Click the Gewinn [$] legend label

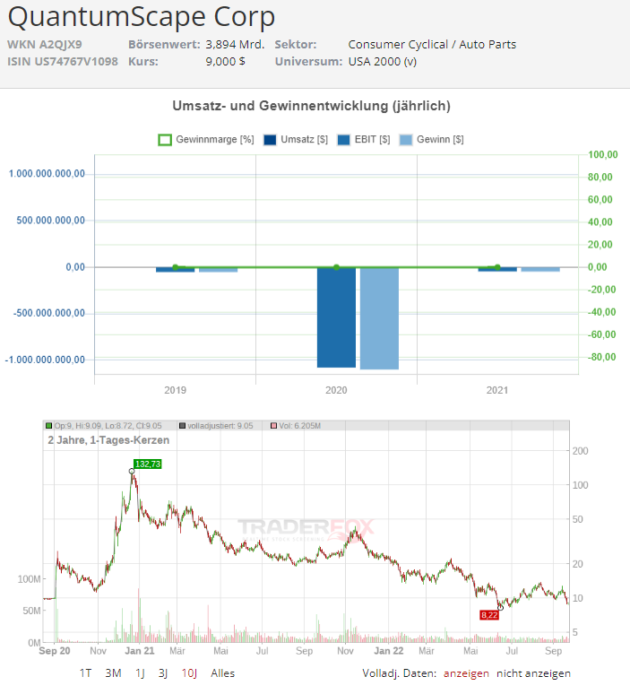pos(440,139)
